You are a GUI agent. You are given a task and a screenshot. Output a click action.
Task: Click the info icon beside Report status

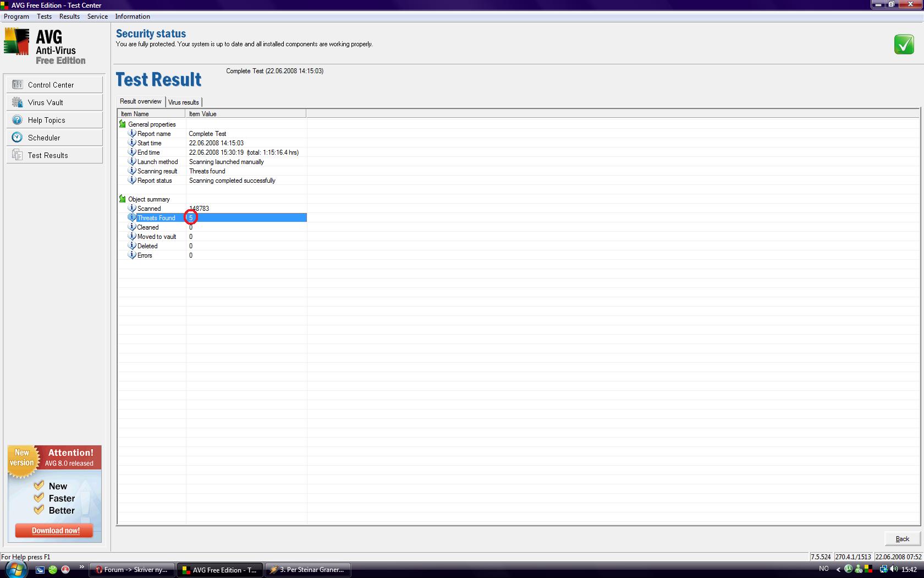(132, 180)
